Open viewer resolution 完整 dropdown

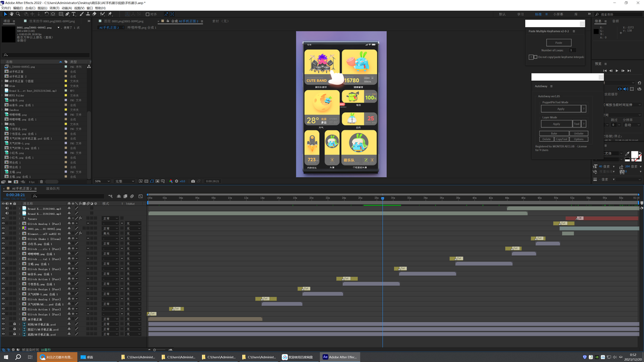click(125, 181)
